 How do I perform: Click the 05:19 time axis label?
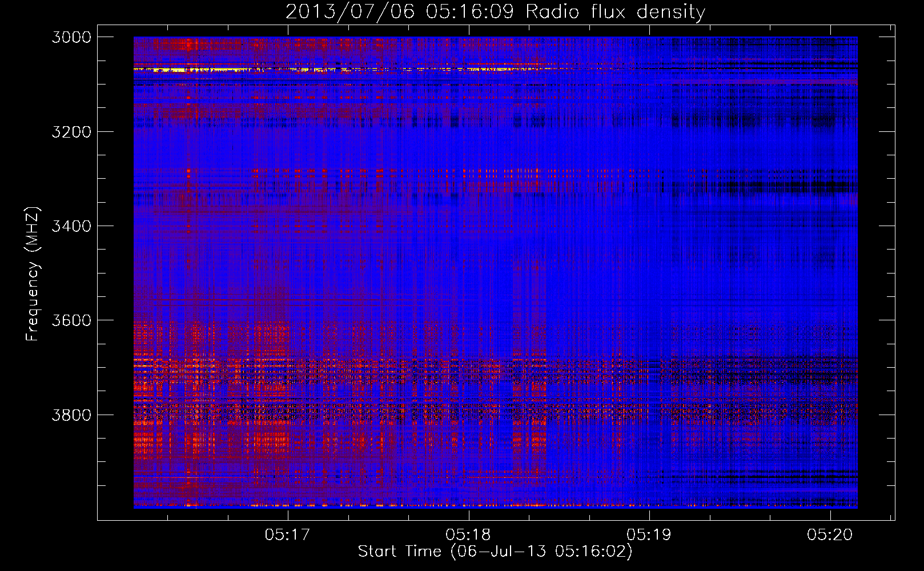(649, 534)
